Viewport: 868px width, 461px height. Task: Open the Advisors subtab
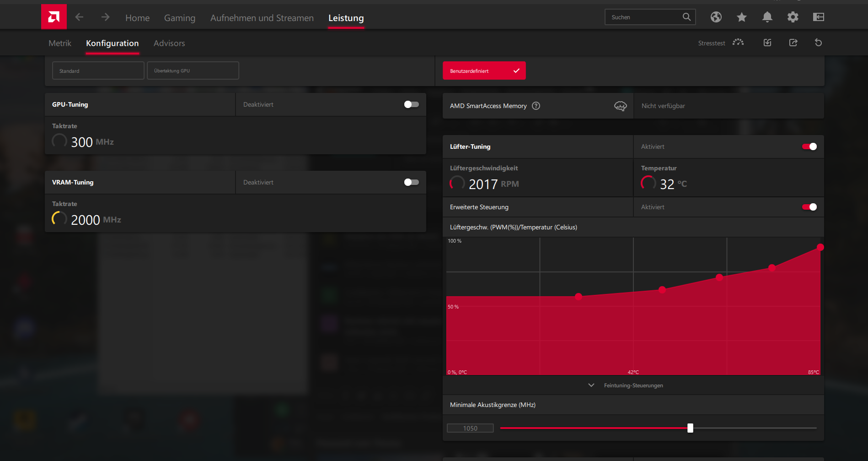click(169, 43)
